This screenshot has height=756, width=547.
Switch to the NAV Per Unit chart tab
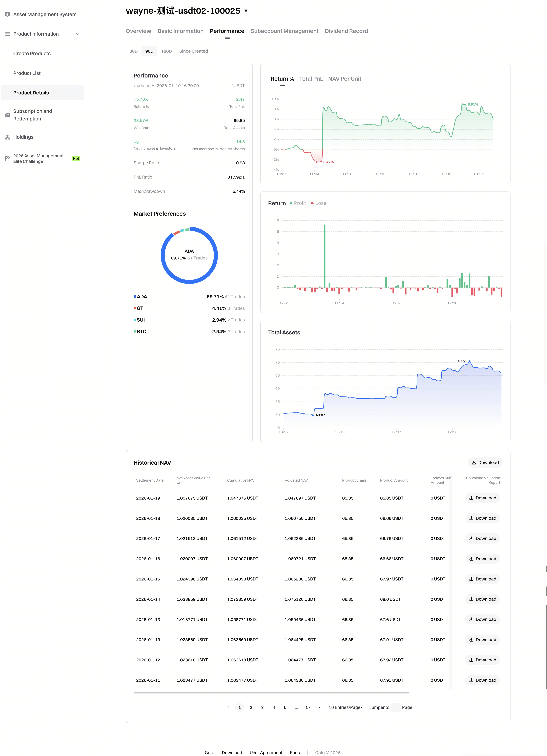point(344,79)
